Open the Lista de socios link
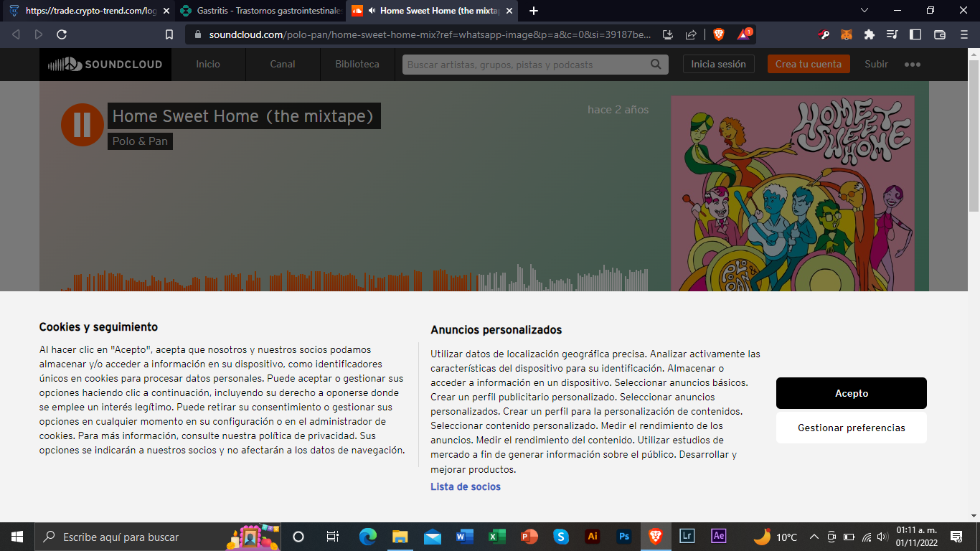This screenshot has height=551, width=980. [465, 486]
